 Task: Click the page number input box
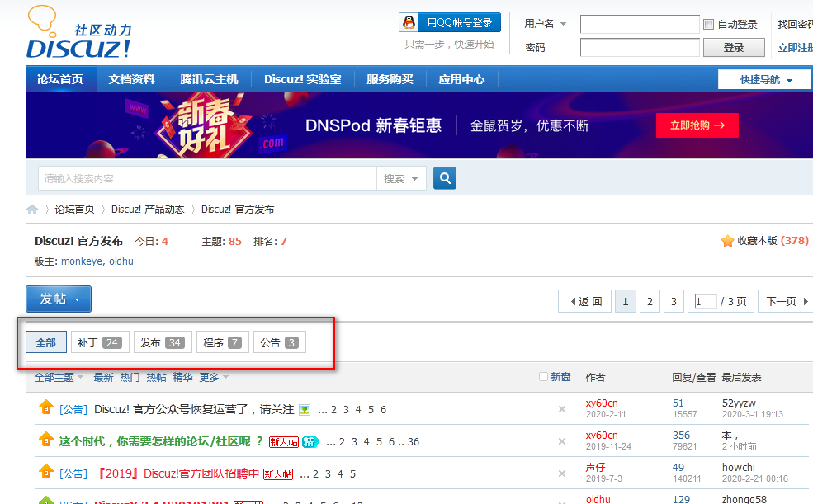tap(706, 301)
